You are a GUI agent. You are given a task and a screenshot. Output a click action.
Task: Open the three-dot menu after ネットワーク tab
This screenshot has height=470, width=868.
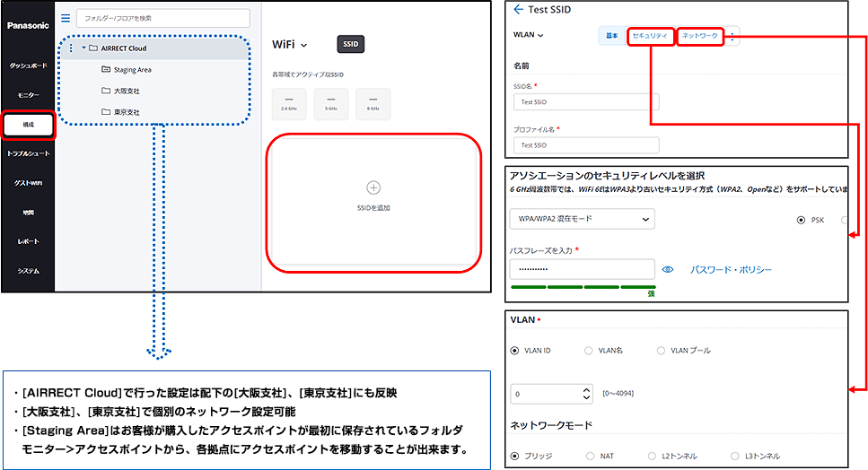point(732,37)
